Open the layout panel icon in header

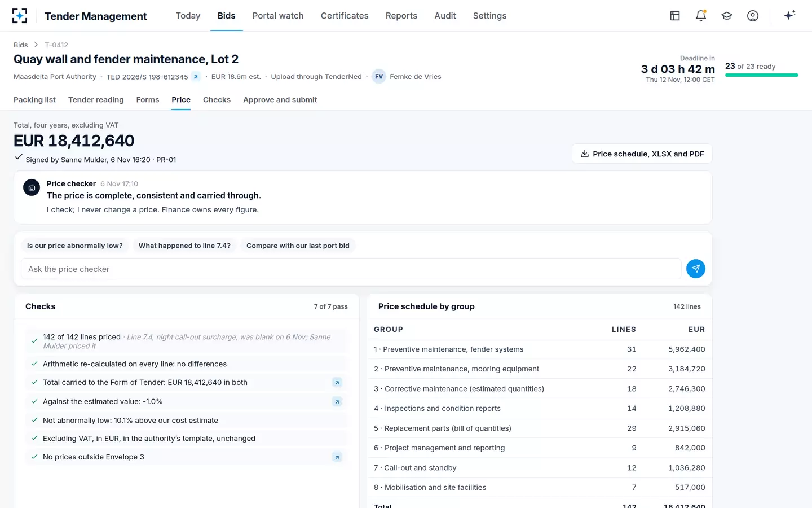(x=675, y=16)
